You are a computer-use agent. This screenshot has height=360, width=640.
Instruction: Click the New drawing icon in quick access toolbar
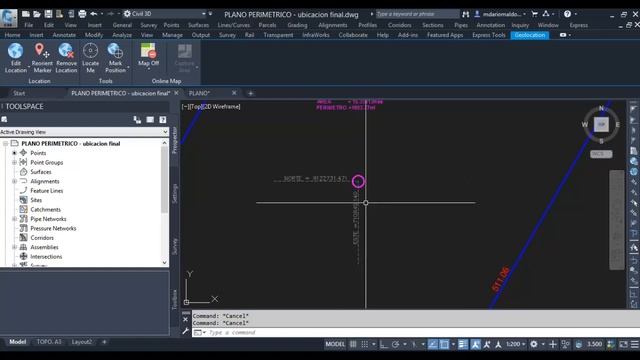[26, 14]
